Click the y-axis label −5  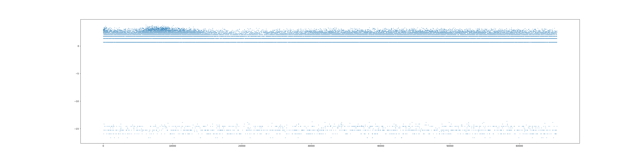tap(77, 74)
